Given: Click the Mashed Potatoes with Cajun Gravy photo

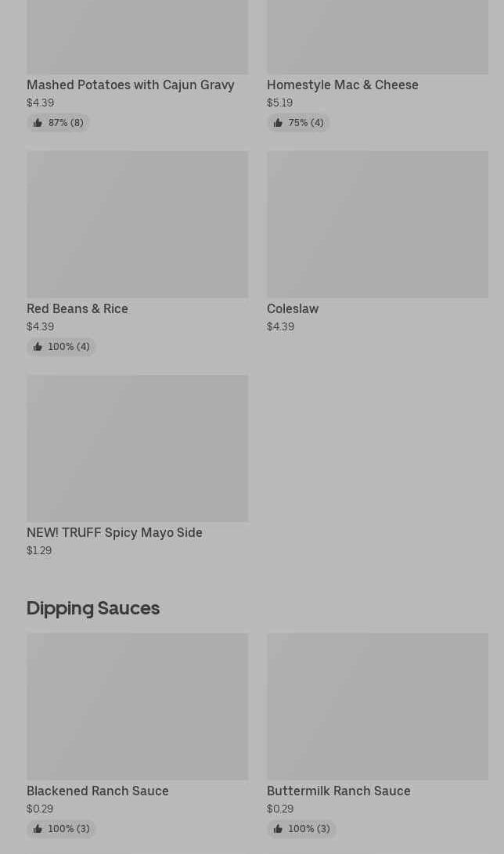Looking at the screenshot, I should 137,36.
